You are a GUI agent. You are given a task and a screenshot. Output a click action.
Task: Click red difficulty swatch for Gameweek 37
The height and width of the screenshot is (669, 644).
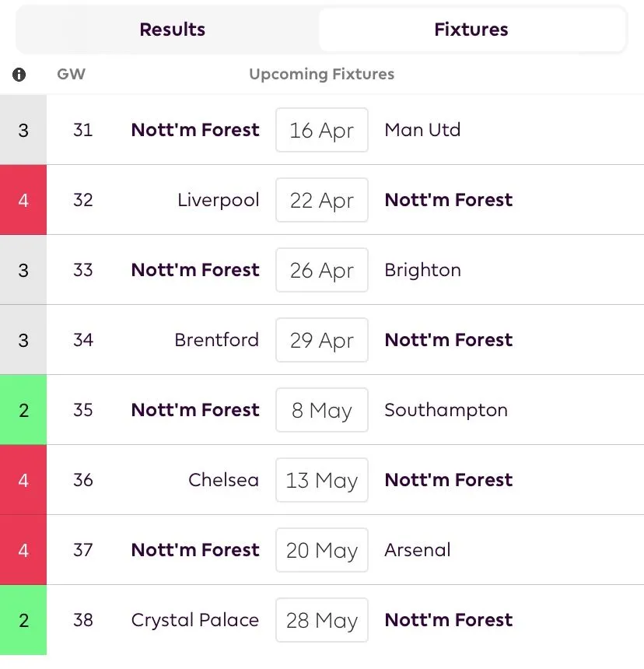pyautogui.click(x=23, y=550)
